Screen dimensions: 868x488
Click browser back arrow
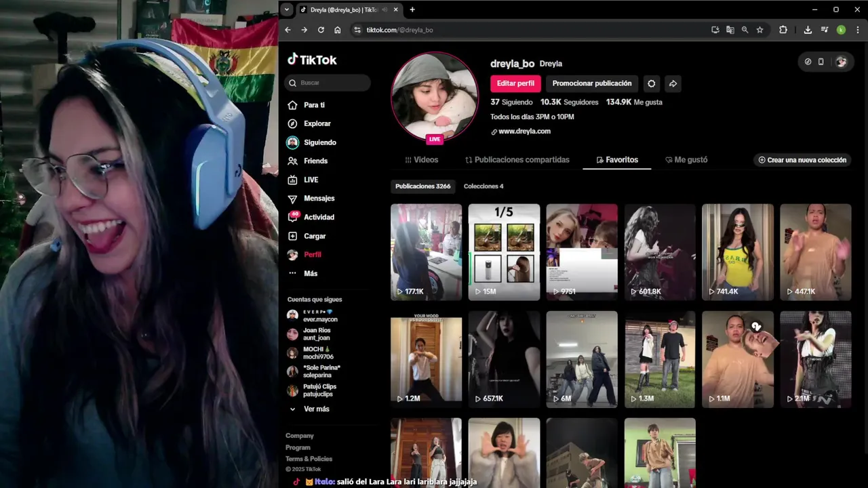point(288,30)
